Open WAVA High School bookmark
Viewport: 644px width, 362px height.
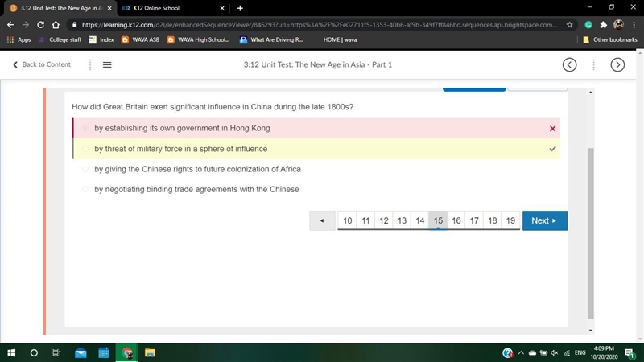pos(199,39)
